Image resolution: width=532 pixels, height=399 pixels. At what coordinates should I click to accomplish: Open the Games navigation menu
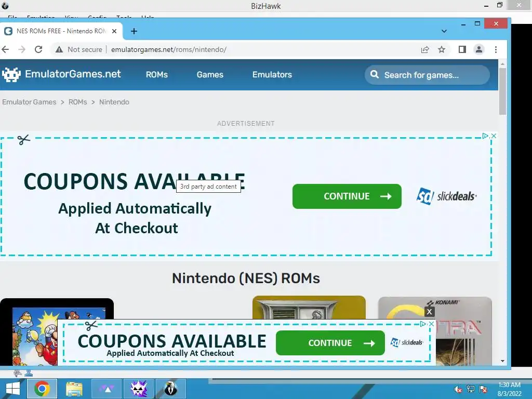pyautogui.click(x=210, y=75)
